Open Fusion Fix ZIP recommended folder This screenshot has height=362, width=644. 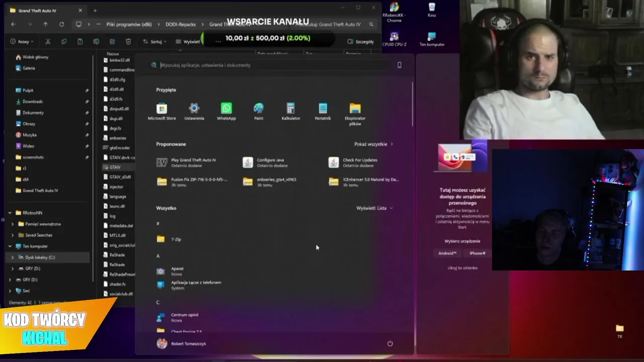pos(192,182)
